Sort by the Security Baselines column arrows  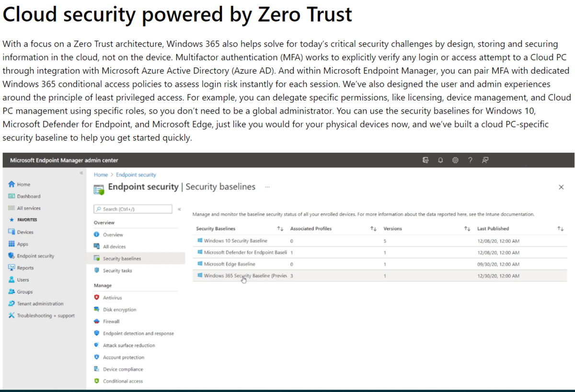280,229
